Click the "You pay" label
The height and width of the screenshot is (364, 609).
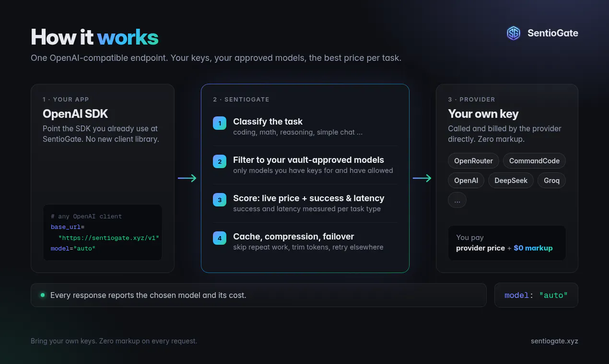[x=470, y=238]
